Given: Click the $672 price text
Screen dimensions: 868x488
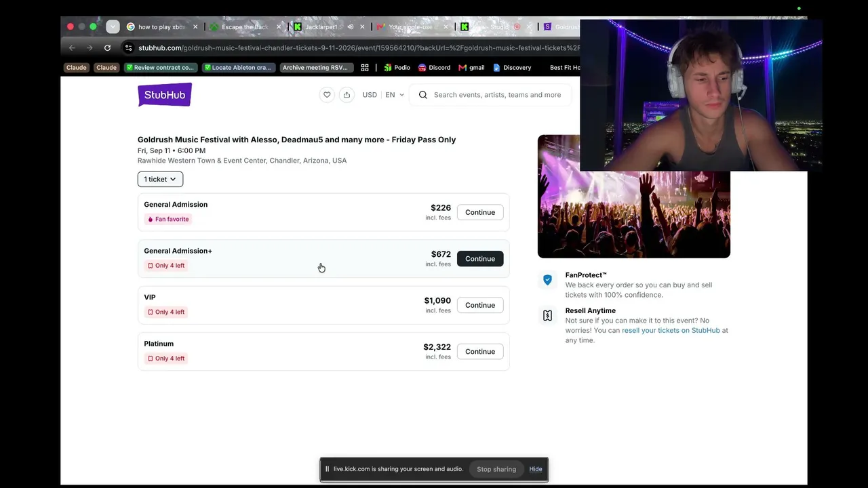Looking at the screenshot, I should click(x=441, y=254).
